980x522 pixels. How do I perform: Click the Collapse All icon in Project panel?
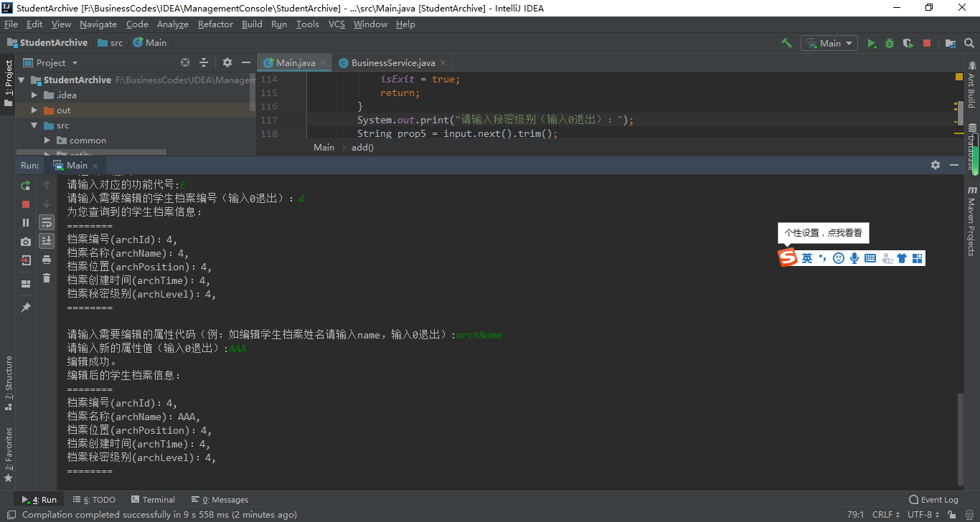pyautogui.click(x=204, y=62)
